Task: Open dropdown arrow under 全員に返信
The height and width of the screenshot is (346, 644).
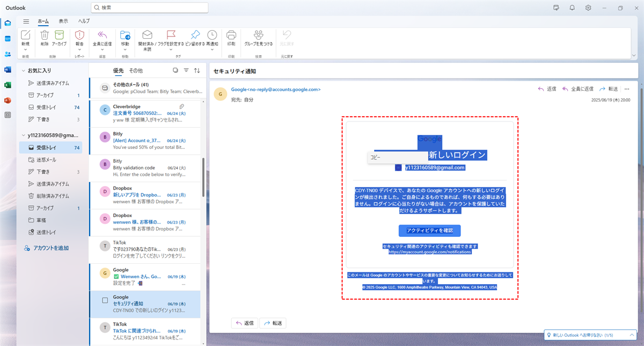Action: (102, 50)
